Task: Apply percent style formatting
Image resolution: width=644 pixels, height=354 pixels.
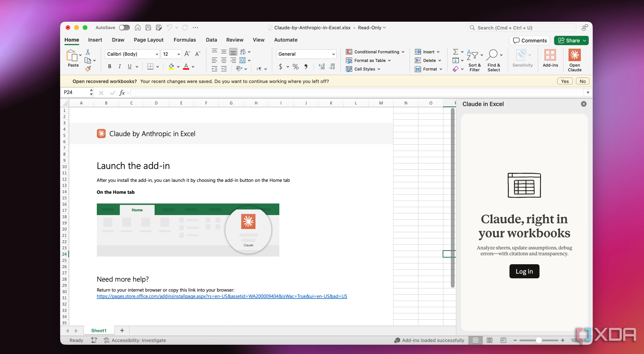Action: (x=295, y=67)
